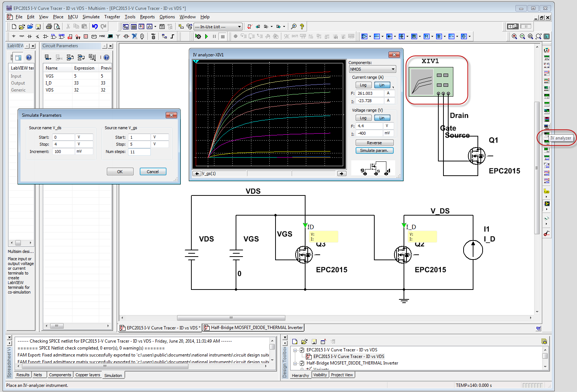Collapse the Half-Bridge Inverter tree node
This screenshot has width=577, height=392.
pos(295,363)
